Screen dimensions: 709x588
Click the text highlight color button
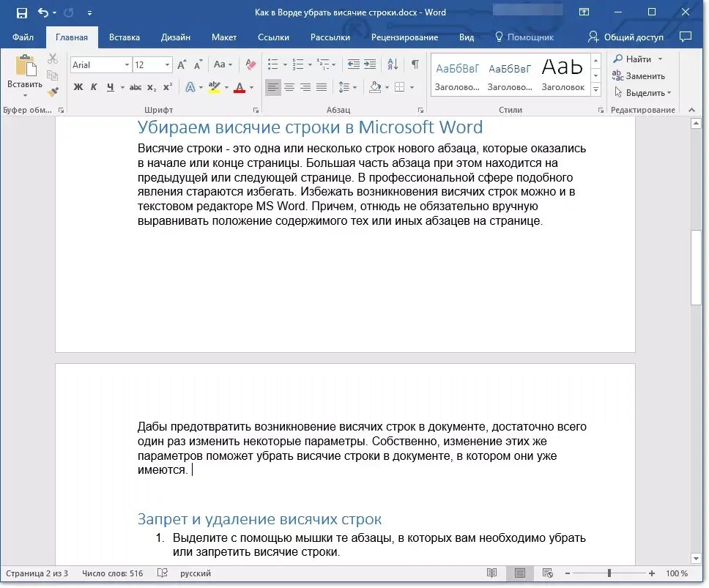click(215, 87)
